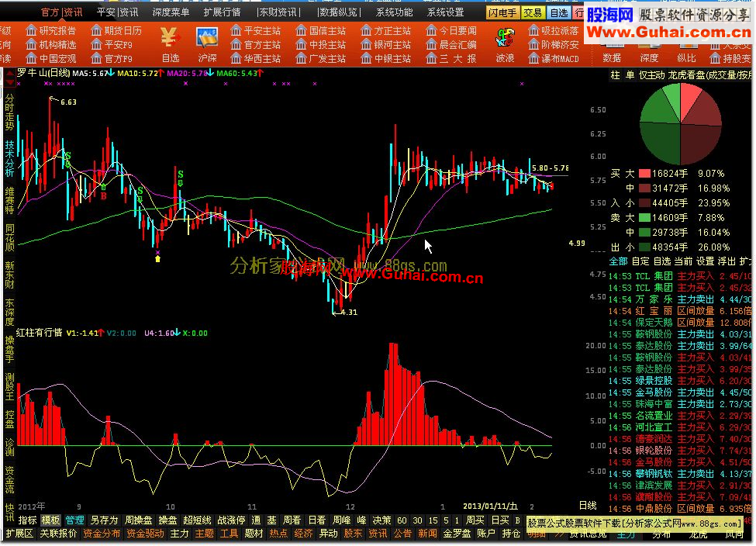Open the 日线 period selector
Screen dimensions: 756x546
(588, 506)
